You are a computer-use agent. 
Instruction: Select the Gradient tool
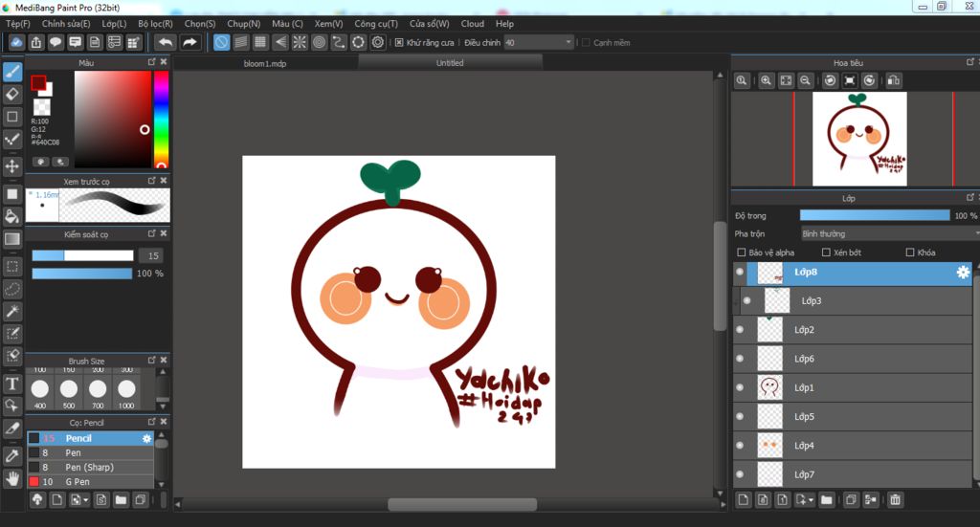tap(12, 238)
